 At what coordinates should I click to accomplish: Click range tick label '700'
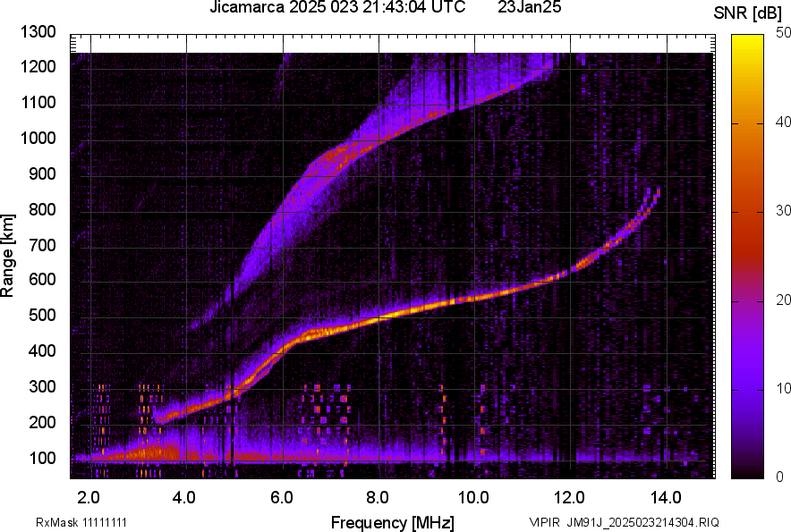42,245
